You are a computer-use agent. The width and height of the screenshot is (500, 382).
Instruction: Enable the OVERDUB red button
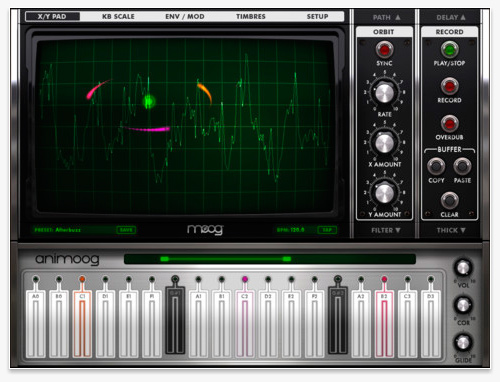point(449,124)
